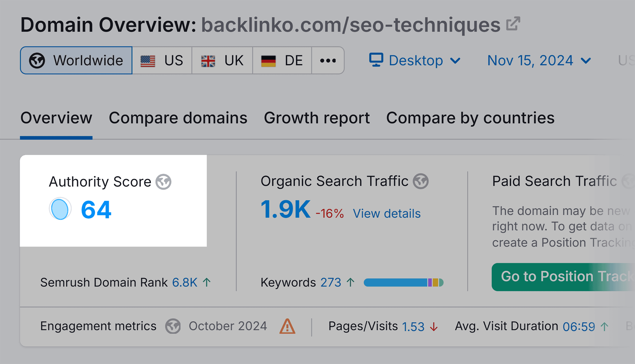Click backlinko.com/seo-techniques domain title
Screen dimensions: 635x364
351,25
